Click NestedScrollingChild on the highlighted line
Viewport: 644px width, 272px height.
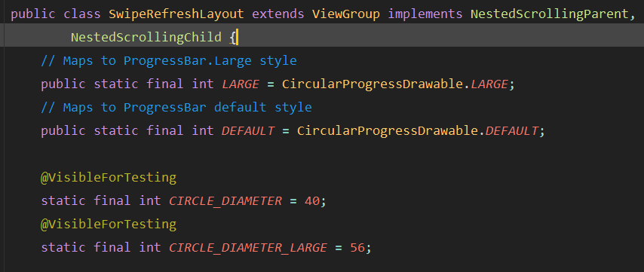[x=146, y=38]
